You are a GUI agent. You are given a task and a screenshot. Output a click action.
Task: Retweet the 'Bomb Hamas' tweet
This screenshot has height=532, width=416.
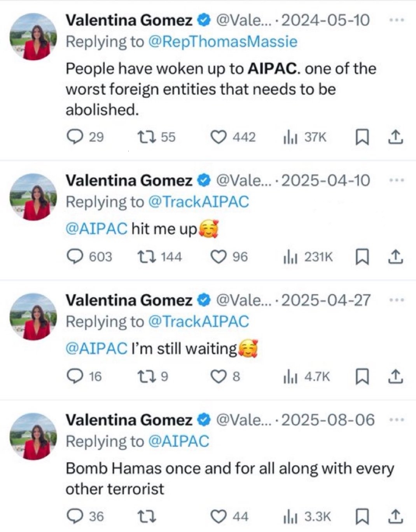[x=147, y=516]
